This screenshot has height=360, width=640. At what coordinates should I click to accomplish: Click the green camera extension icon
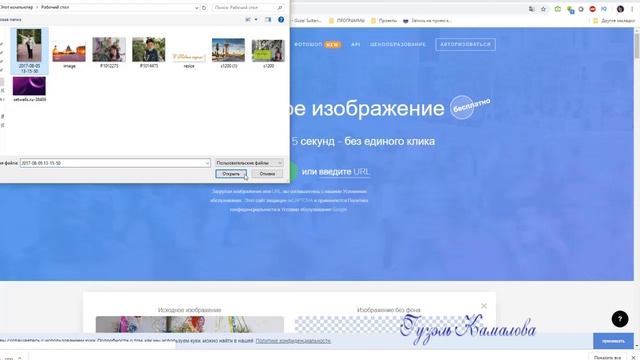[558, 9]
